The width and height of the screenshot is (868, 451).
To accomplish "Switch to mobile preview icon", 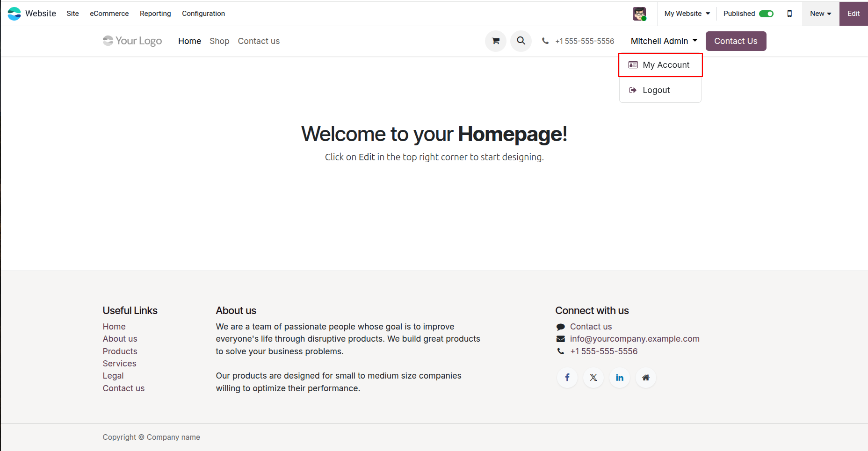I will [x=789, y=14].
